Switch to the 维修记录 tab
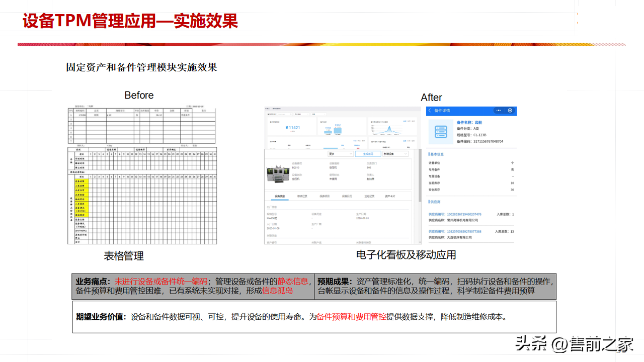This screenshot has width=644, height=362. (x=302, y=196)
